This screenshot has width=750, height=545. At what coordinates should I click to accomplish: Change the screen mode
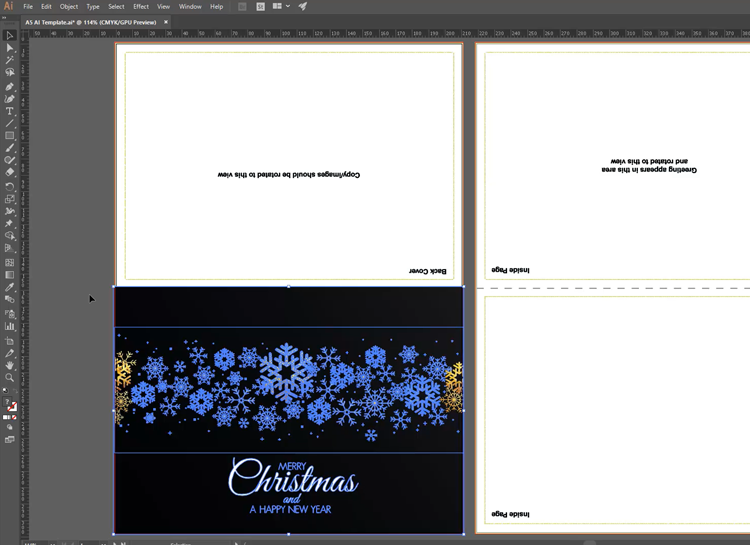(x=10, y=440)
